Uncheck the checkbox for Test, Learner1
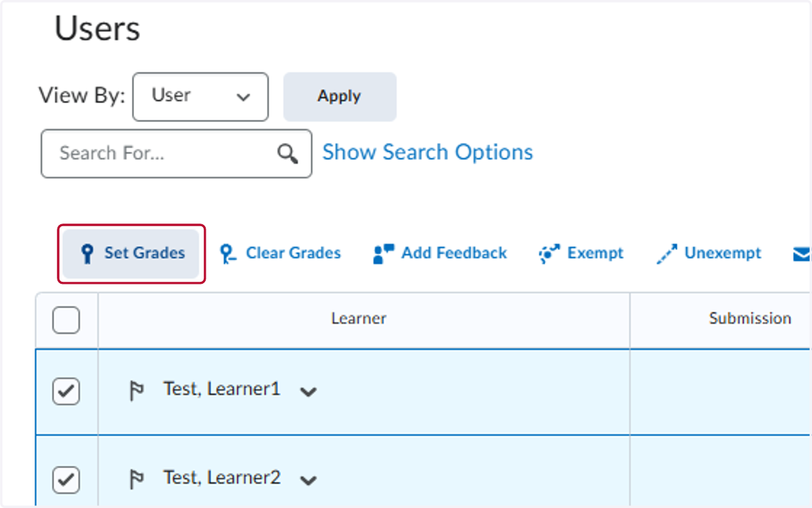Screen dimensions: 812x508 click(x=66, y=391)
